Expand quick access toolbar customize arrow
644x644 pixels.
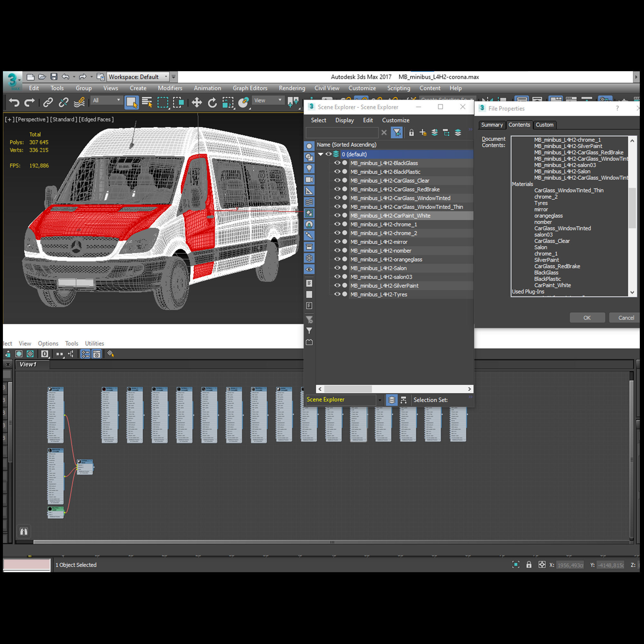[x=173, y=77]
